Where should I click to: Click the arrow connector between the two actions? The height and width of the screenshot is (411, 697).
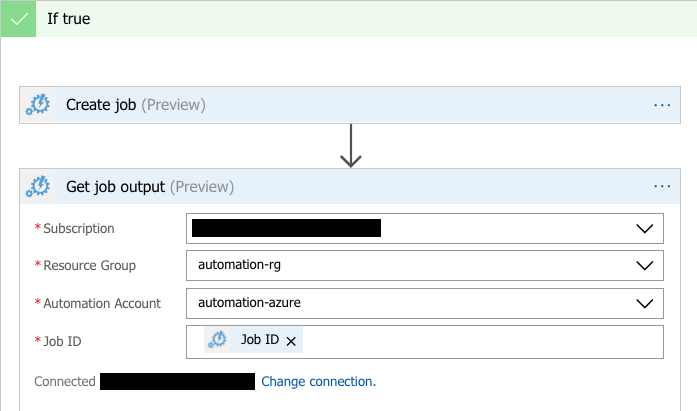coord(350,146)
